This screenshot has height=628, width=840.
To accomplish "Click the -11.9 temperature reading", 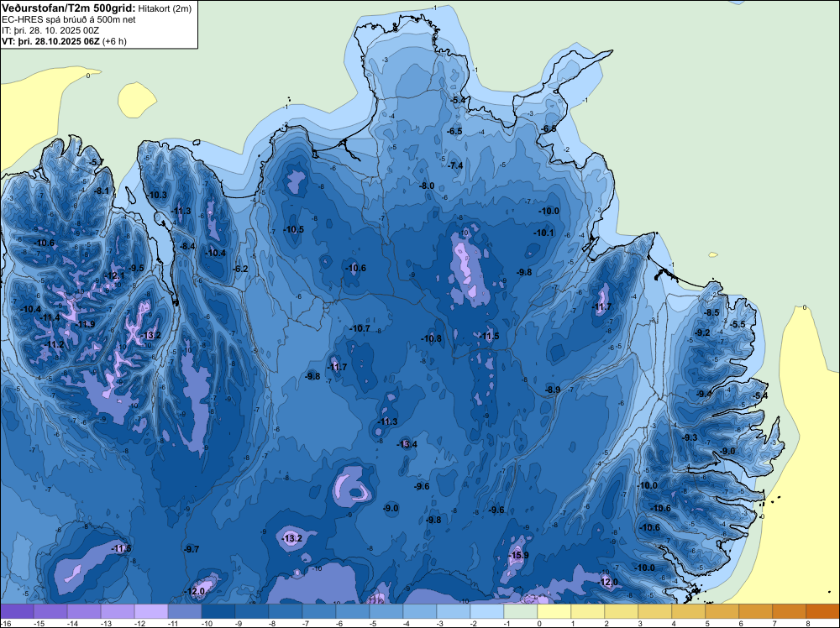I will coord(85,324).
